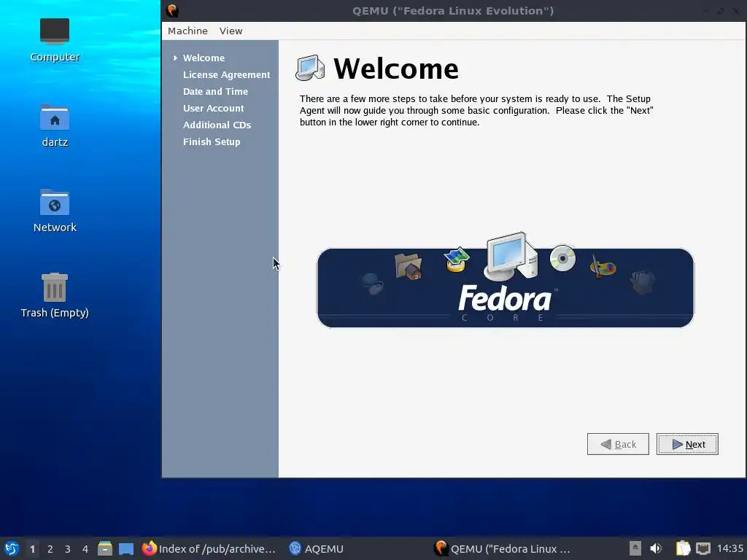The width and height of the screenshot is (747, 560).
Task: Switch to the AQEMU taskbar window
Action: [317, 548]
